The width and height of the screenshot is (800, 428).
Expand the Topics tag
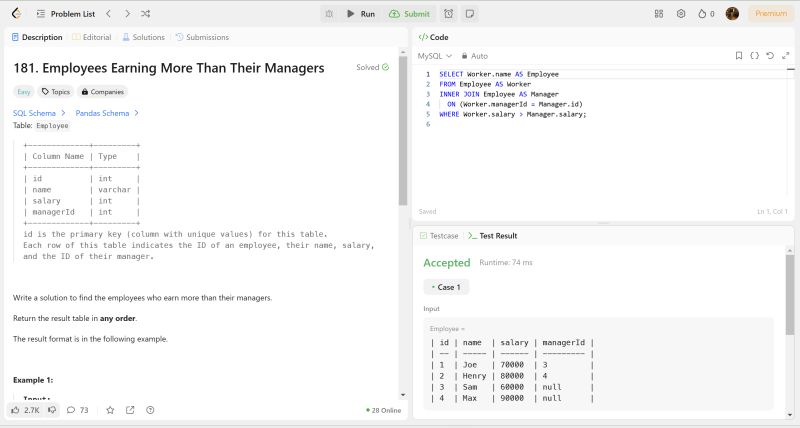tap(56, 92)
